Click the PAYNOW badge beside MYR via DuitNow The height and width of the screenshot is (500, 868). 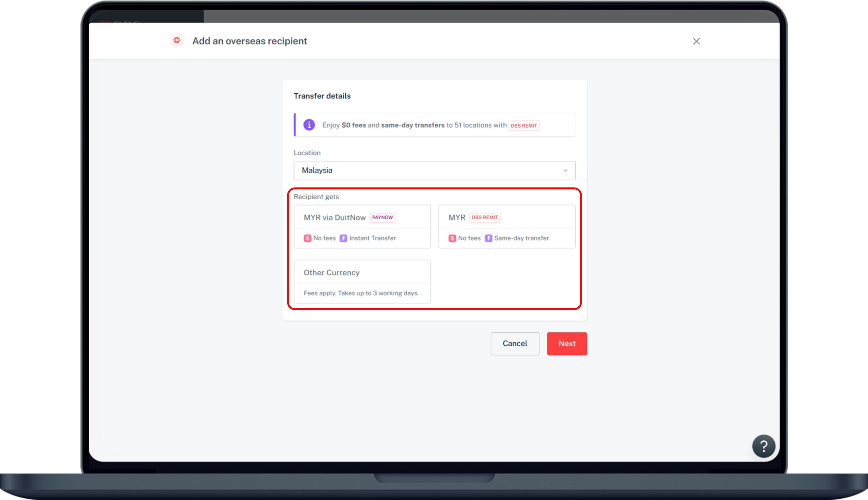pos(382,217)
